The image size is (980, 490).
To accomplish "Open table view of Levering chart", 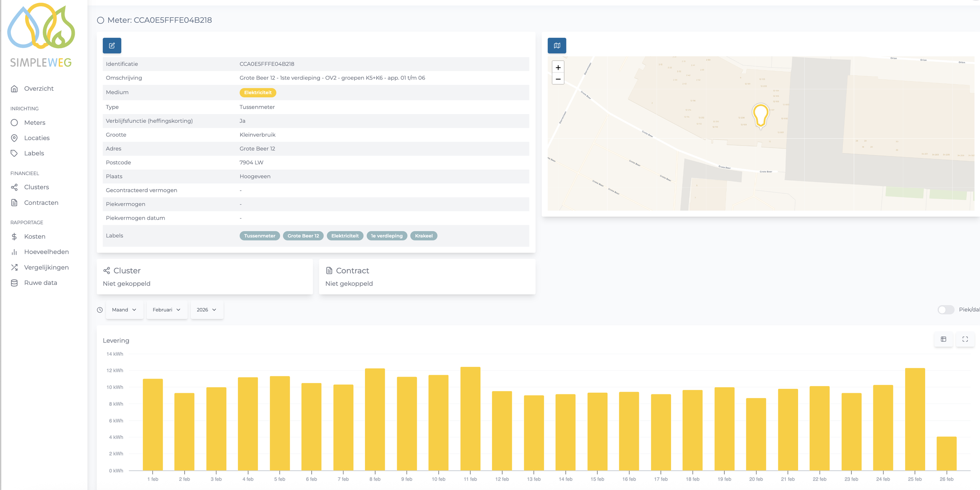I will click(x=943, y=339).
